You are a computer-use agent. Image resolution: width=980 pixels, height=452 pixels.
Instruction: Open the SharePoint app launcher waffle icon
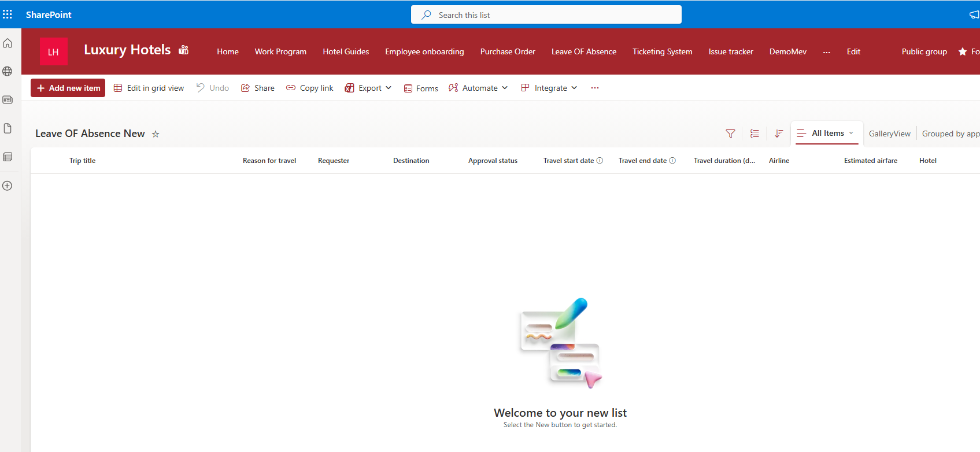tap(8, 14)
